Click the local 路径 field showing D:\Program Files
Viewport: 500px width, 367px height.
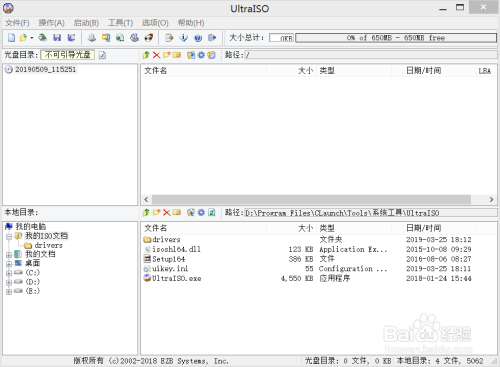click(x=371, y=213)
